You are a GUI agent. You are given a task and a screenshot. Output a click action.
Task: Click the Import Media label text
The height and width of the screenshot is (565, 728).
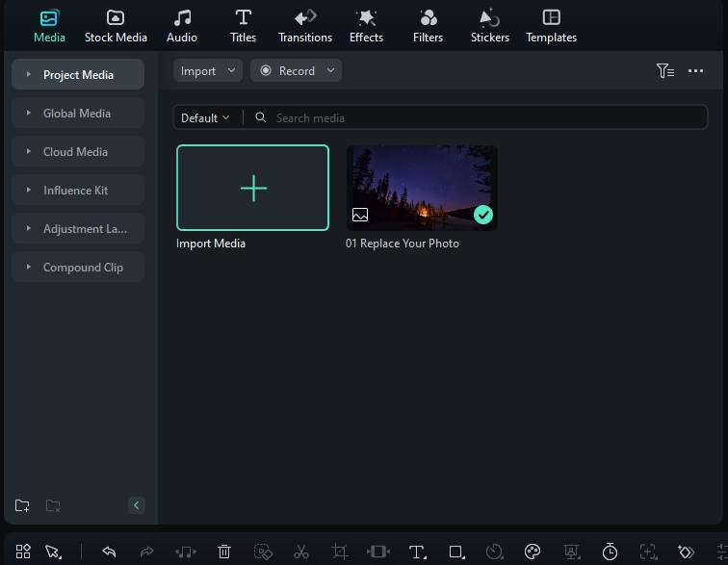(211, 244)
